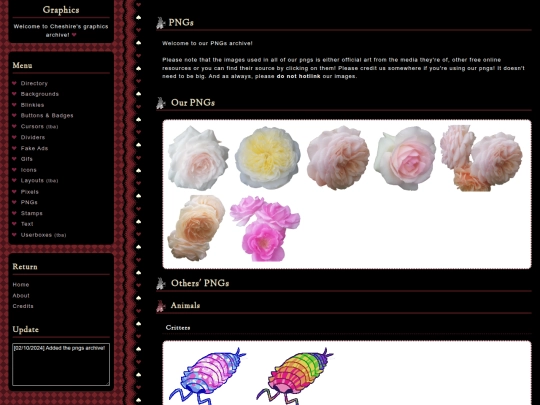Click the heart bullet beside Directory
Screen dimensions: 540x405
[x=14, y=83]
